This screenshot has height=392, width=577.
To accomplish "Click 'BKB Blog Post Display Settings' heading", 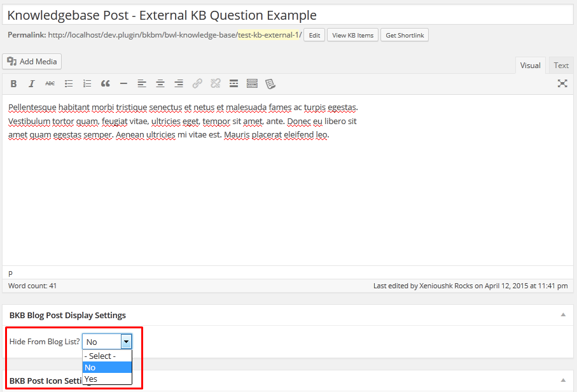I will point(67,315).
